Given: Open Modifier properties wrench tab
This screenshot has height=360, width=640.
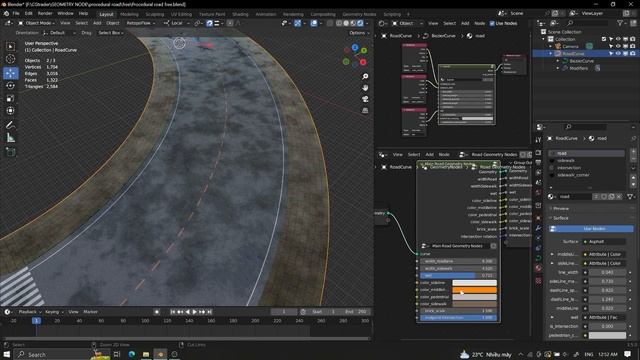Looking at the screenshot, I should tap(538, 228).
